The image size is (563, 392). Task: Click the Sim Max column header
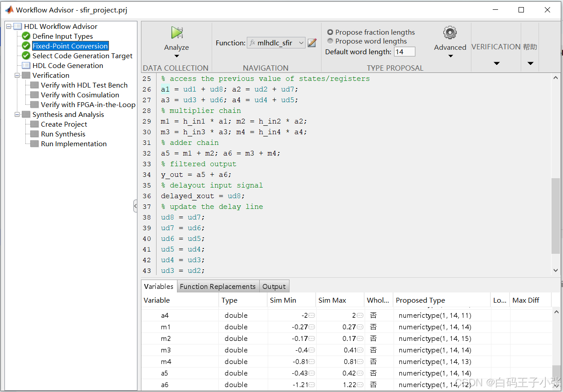(340, 300)
